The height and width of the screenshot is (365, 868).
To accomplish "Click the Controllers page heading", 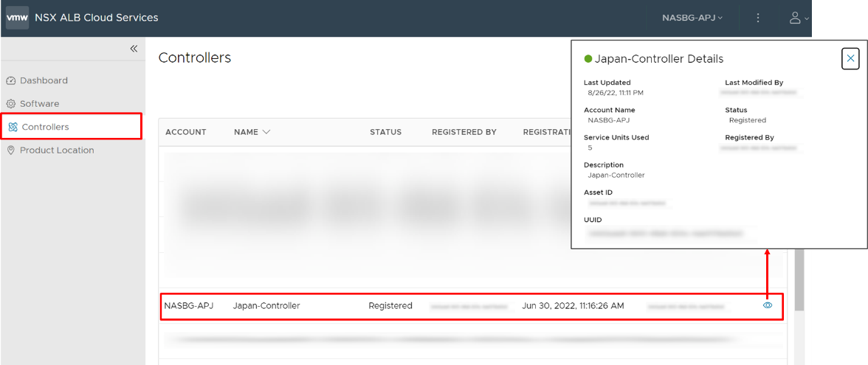I will pyautogui.click(x=195, y=58).
